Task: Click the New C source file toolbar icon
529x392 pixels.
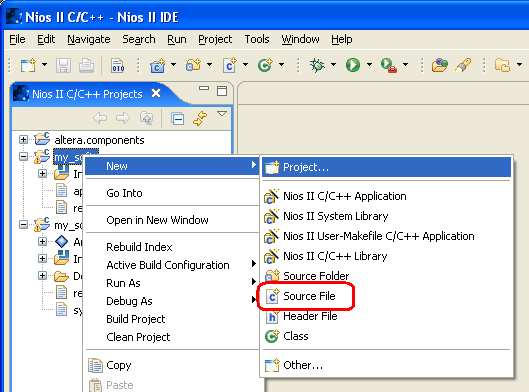Action: (230, 65)
